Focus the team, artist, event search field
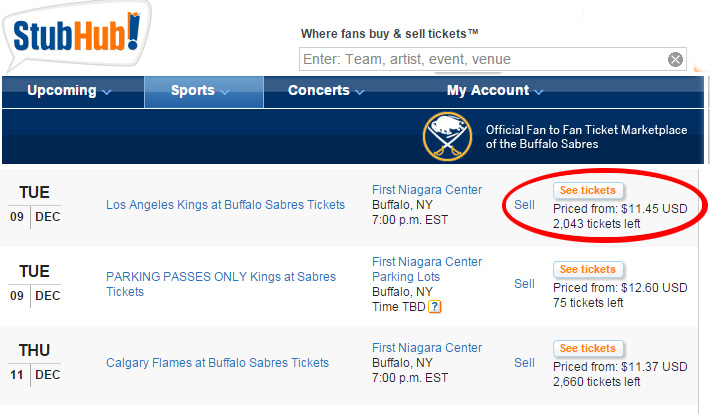This screenshot has height=414, width=710. [x=493, y=59]
